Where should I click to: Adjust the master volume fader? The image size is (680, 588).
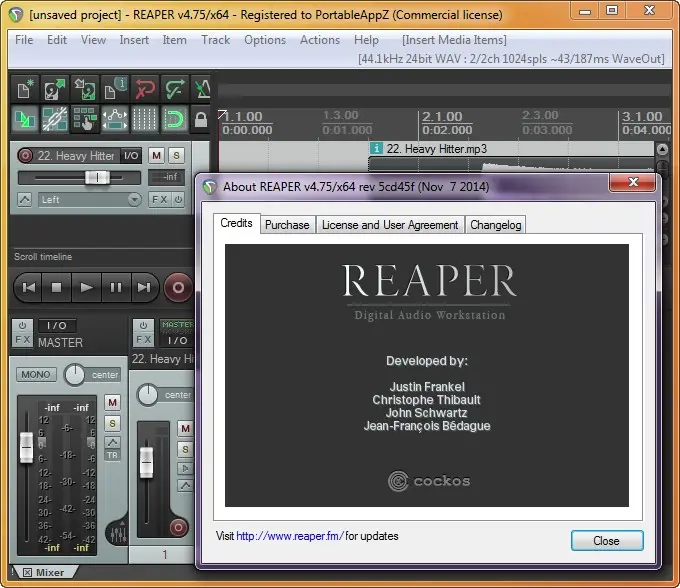[26, 447]
